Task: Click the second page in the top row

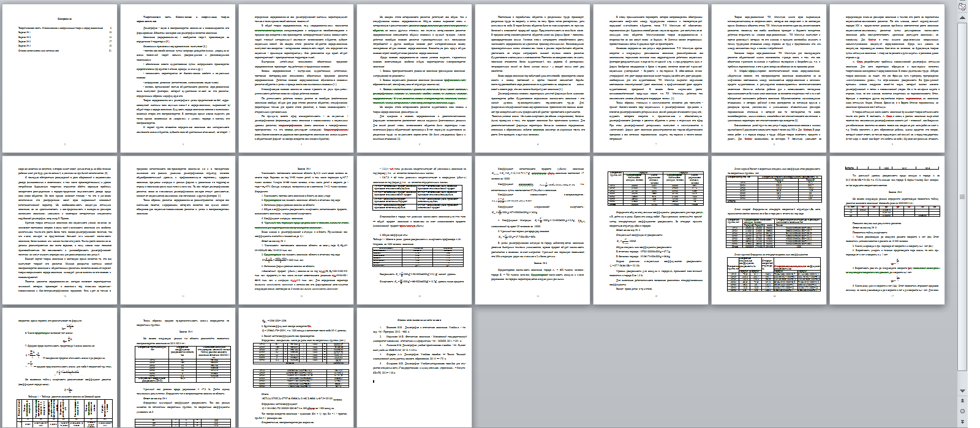Action: tap(178, 79)
